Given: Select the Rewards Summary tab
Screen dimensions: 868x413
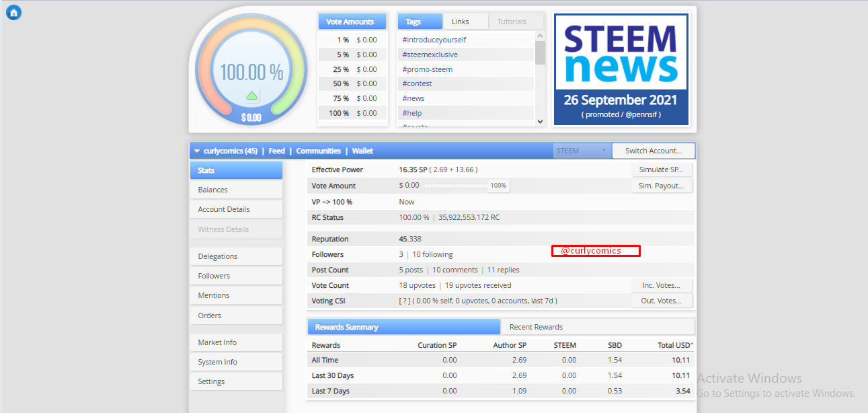Looking at the screenshot, I should point(404,327).
